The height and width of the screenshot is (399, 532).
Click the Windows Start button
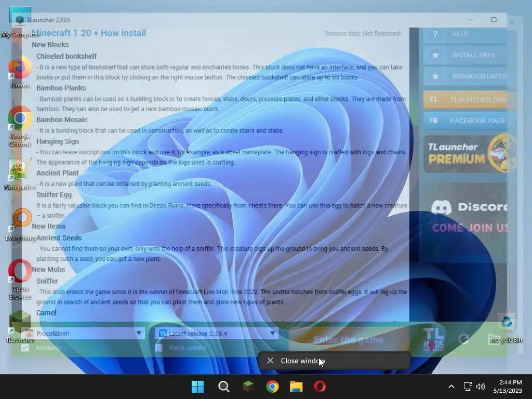(x=198, y=387)
